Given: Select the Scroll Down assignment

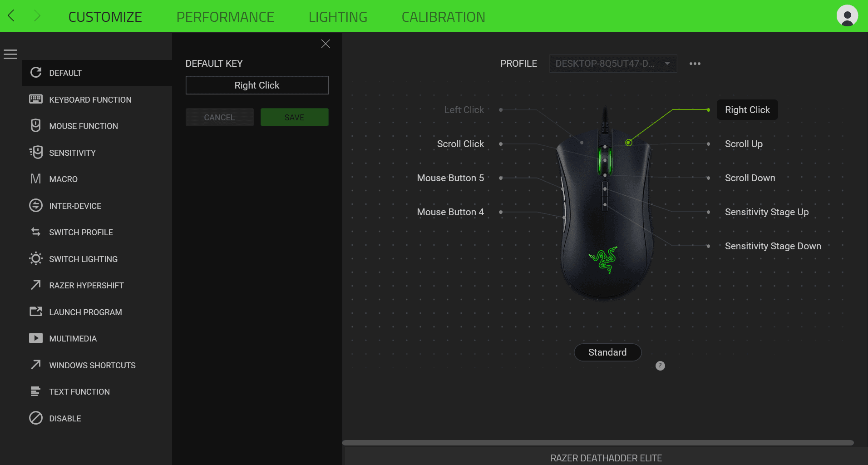Looking at the screenshot, I should point(750,178).
